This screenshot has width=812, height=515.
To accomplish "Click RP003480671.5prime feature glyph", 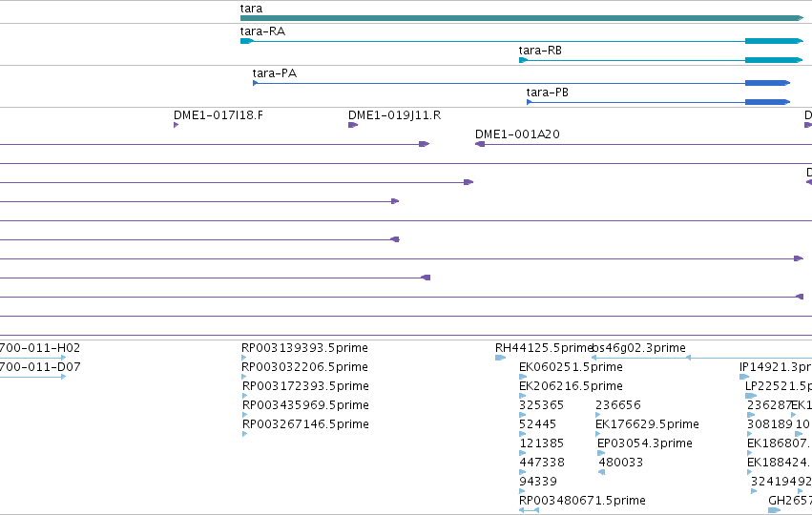I will point(529,510).
